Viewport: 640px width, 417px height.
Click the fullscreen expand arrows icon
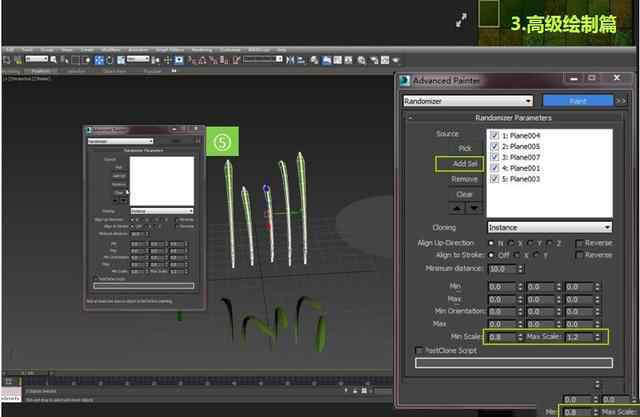tap(461, 19)
